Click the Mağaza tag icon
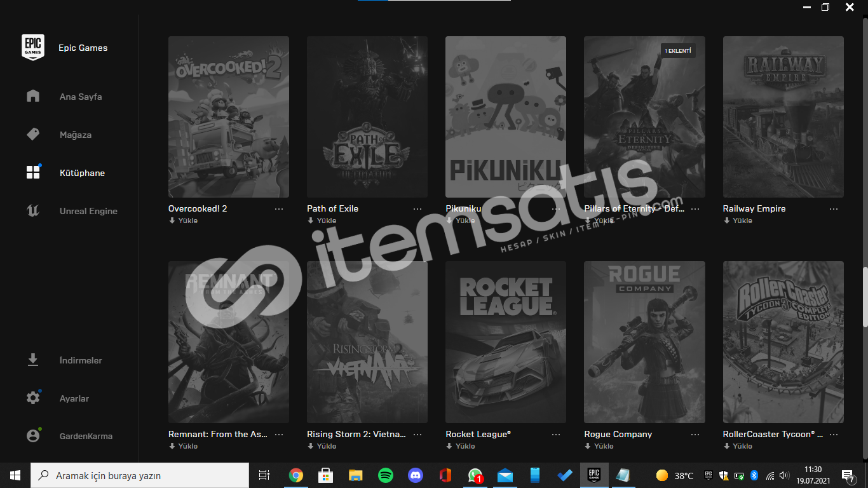Image resolution: width=868 pixels, height=488 pixels. tap(33, 134)
